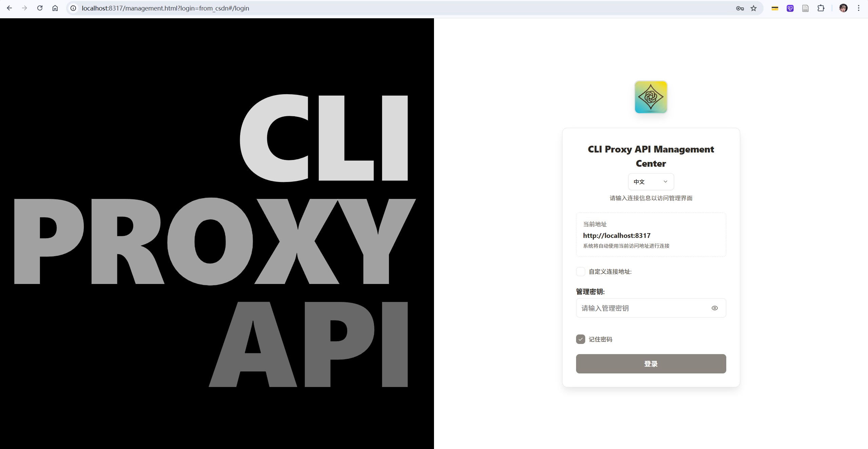Open the extensions puzzle icon
This screenshot has width=868, height=449.
pyautogui.click(x=821, y=8)
